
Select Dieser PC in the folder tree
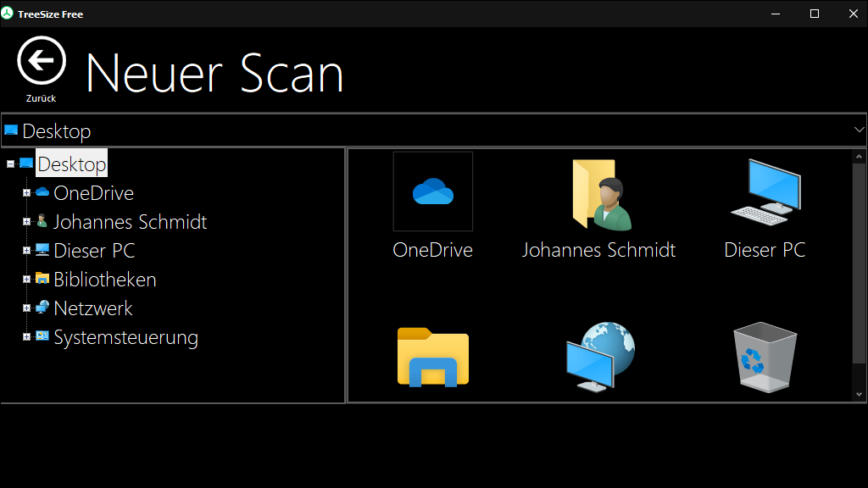94,251
